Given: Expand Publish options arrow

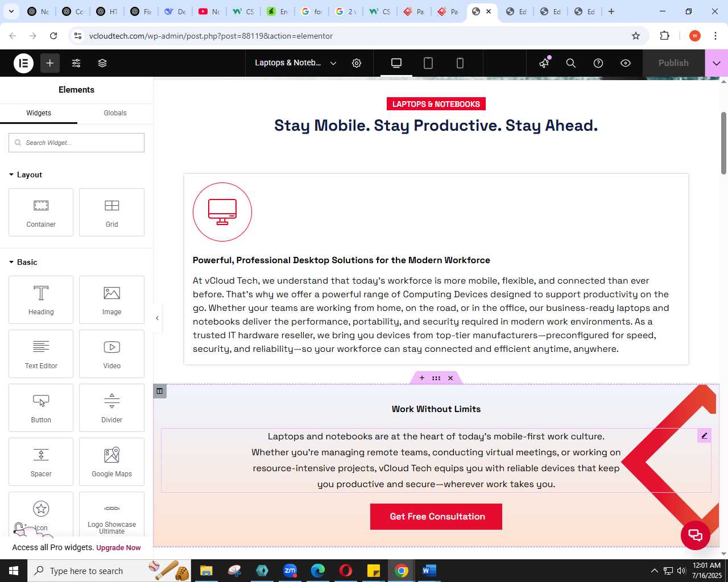Looking at the screenshot, I should [717, 63].
